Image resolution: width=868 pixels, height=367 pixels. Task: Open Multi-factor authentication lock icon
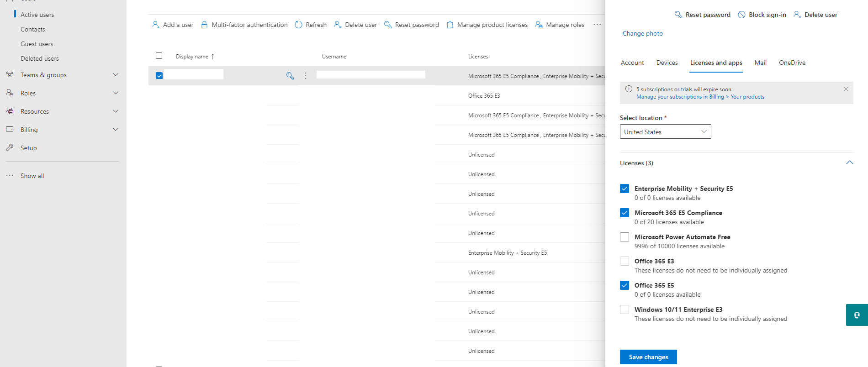(x=205, y=25)
